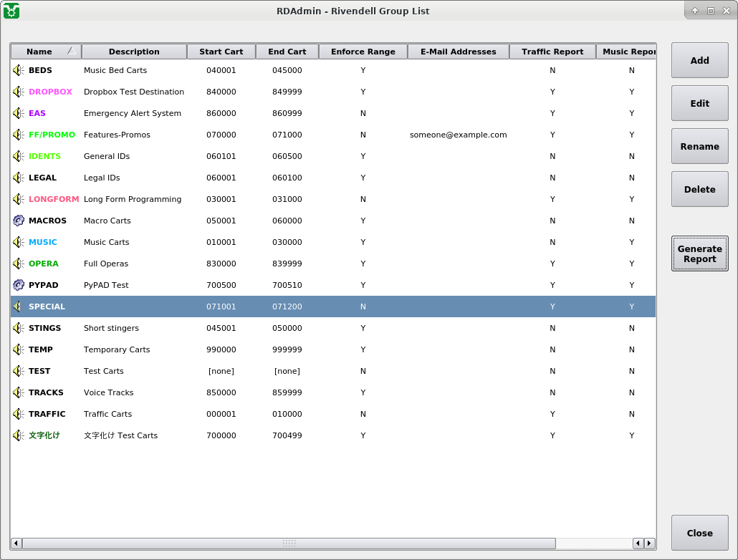Sort list by Start Cart column header
738x560 pixels.
click(x=221, y=52)
